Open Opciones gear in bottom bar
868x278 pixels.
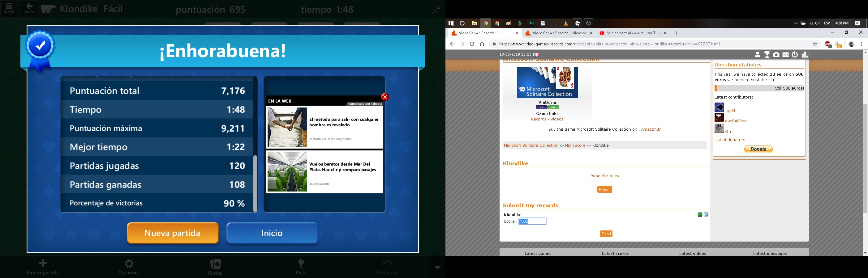tap(129, 267)
